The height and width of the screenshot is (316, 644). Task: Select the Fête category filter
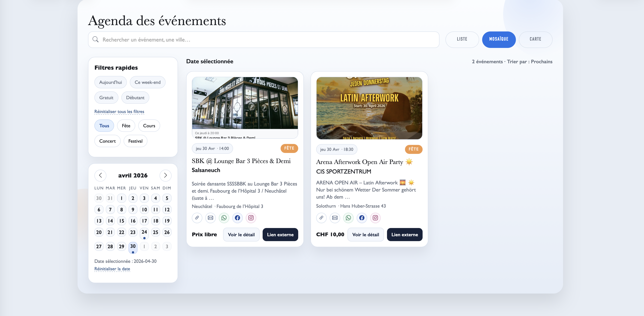(x=126, y=126)
